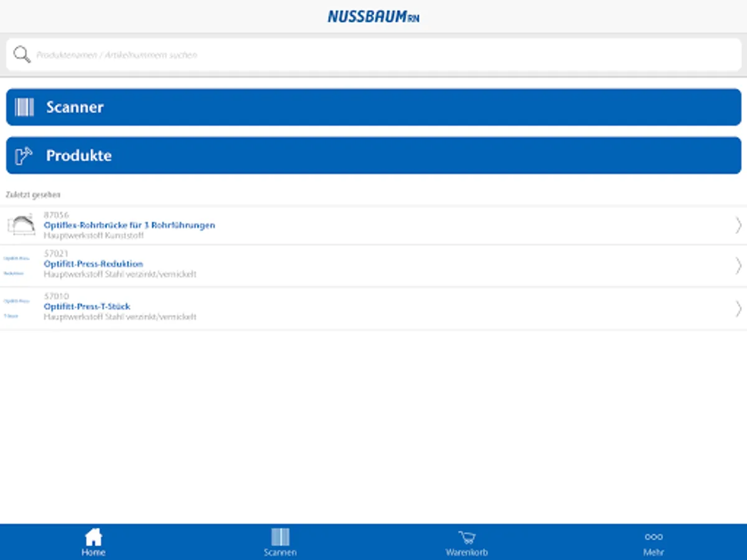Click the barcode icon on Scanner button
This screenshot has width=747, height=560.
[24, 107]
